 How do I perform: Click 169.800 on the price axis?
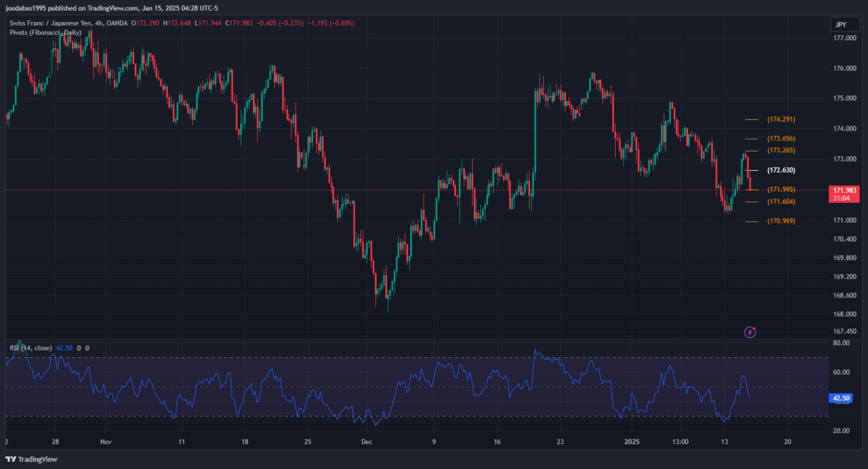[844, 258]
